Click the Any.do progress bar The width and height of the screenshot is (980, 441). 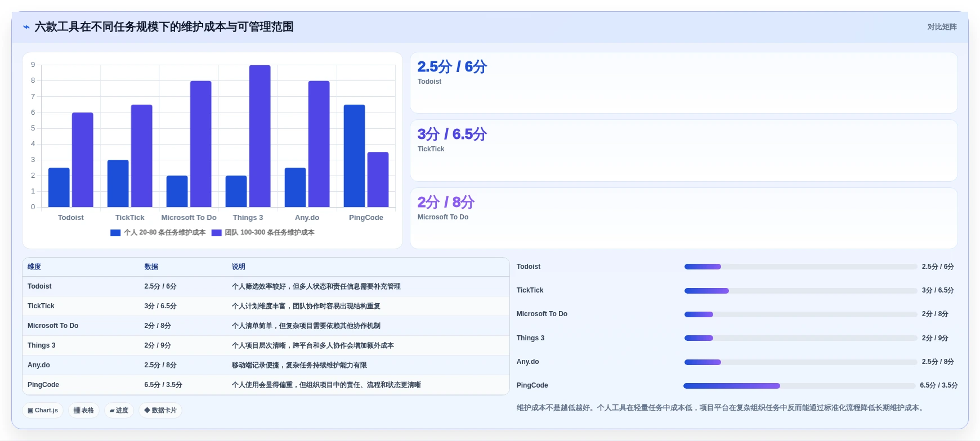(x=800, y=362)
